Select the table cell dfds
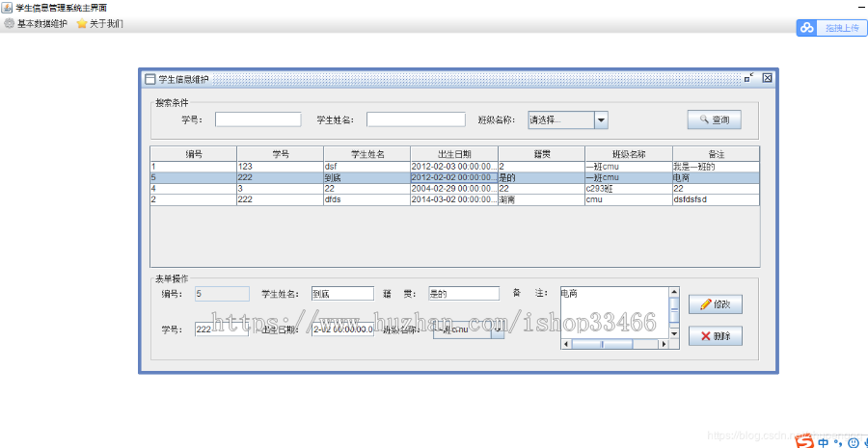The image size is (868, 448). pyautogui.click(x=367, y=199)
